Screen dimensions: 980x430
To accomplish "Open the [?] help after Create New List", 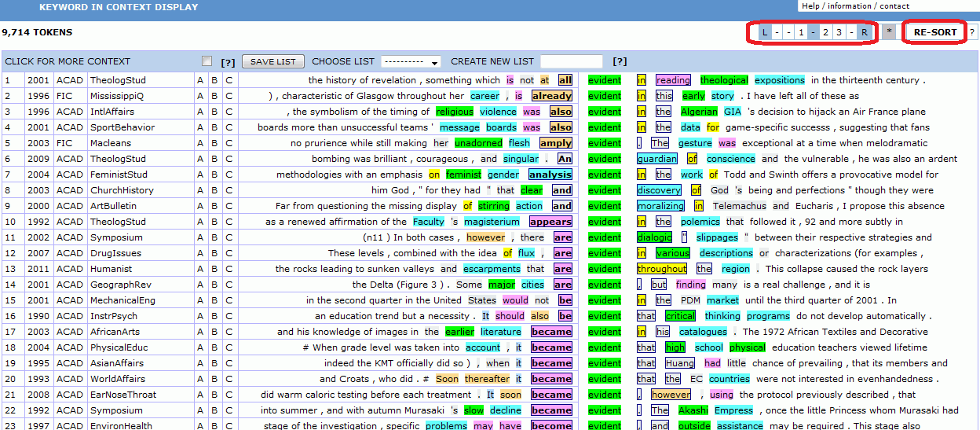I will [619, 61].
